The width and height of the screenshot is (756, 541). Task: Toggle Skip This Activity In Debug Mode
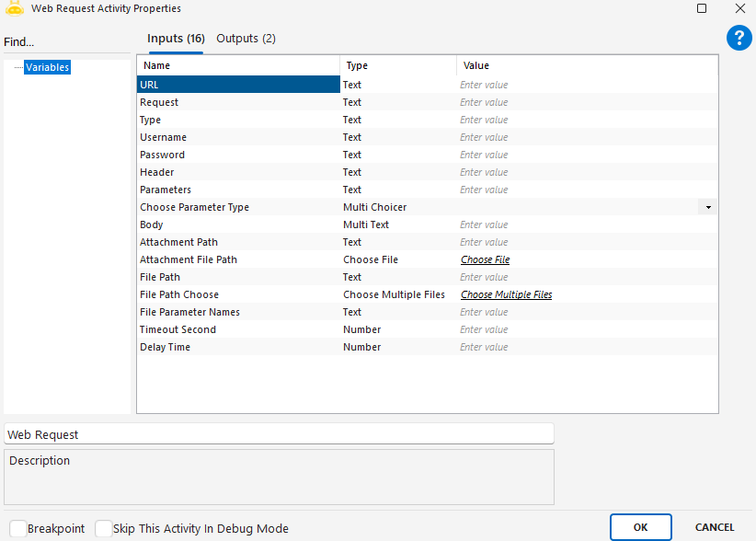click(103, 528)
